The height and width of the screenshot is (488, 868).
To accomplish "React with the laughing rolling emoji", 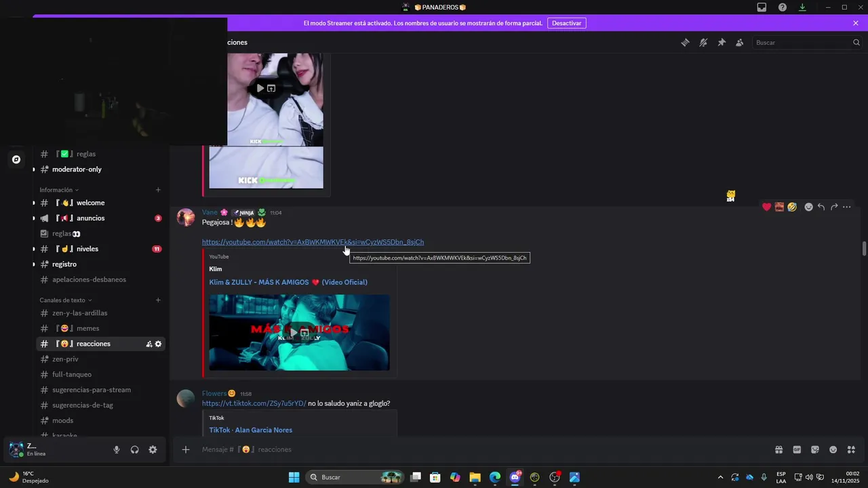I will [x=792, y=207].
